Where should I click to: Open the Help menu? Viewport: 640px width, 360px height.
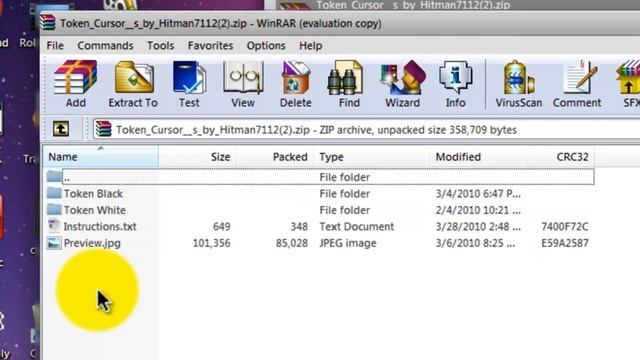coord(311,45)
